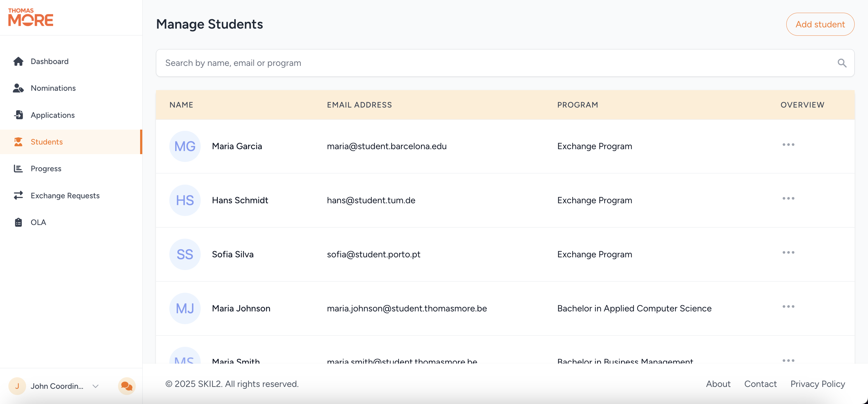Click the SS avatar circle

click(x=185, y=255)
